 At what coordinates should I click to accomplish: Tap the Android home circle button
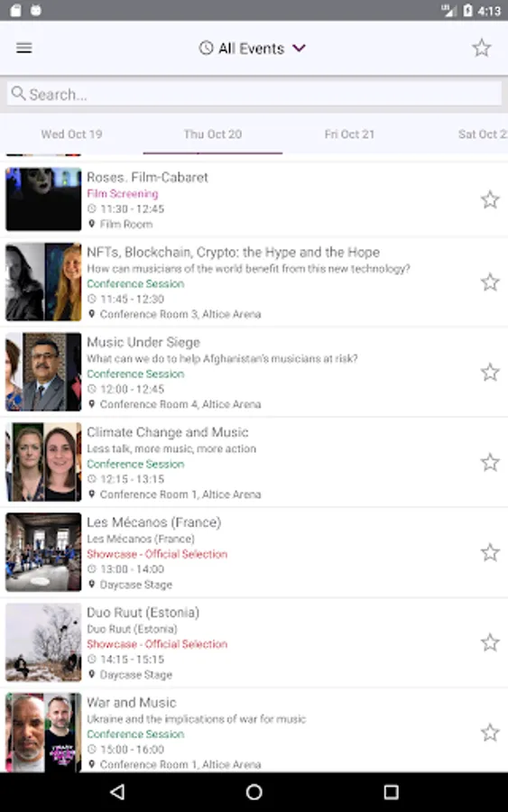tap(254, 792)
